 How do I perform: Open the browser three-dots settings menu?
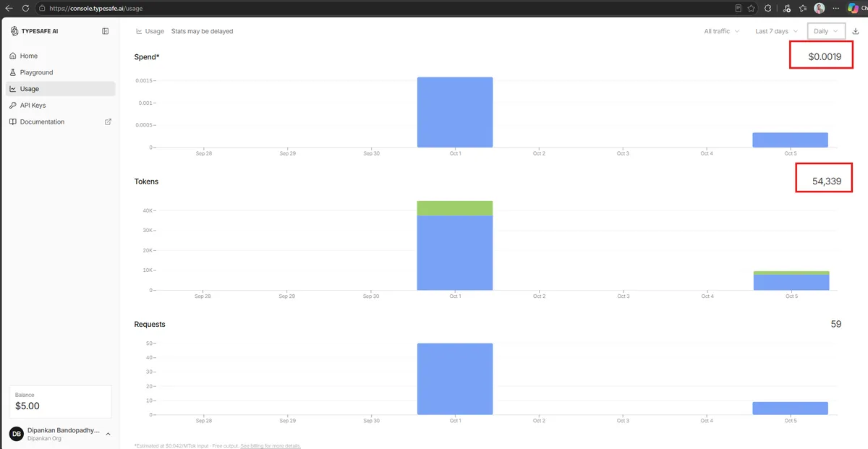836,8
